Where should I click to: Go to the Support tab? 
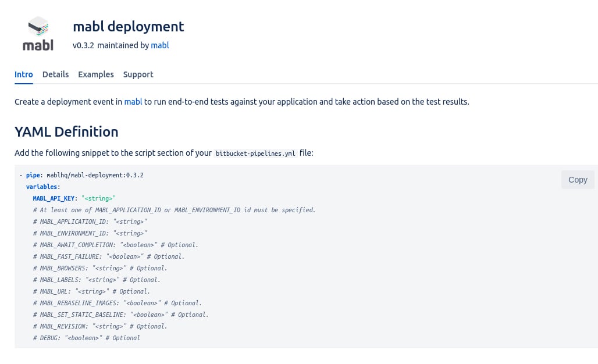click(138, 74)
